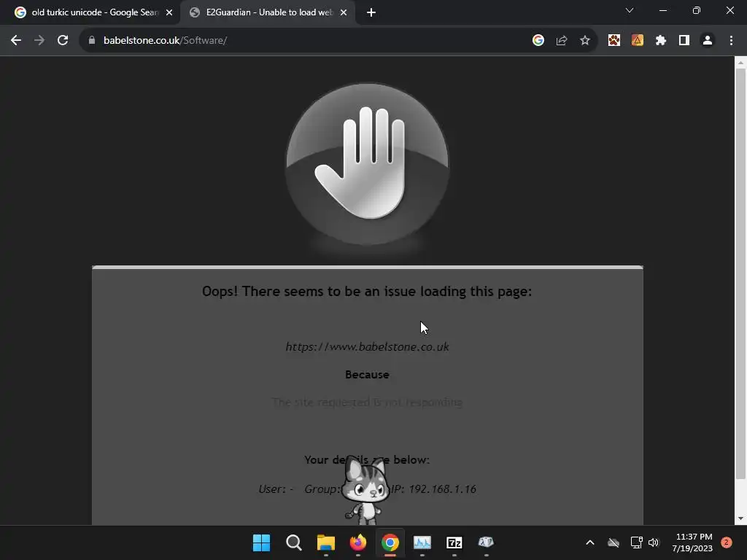Image resolution: width=747 pixels, height=560 pixels.
Task: Go back to the previous page
Action: click(16, 41)
